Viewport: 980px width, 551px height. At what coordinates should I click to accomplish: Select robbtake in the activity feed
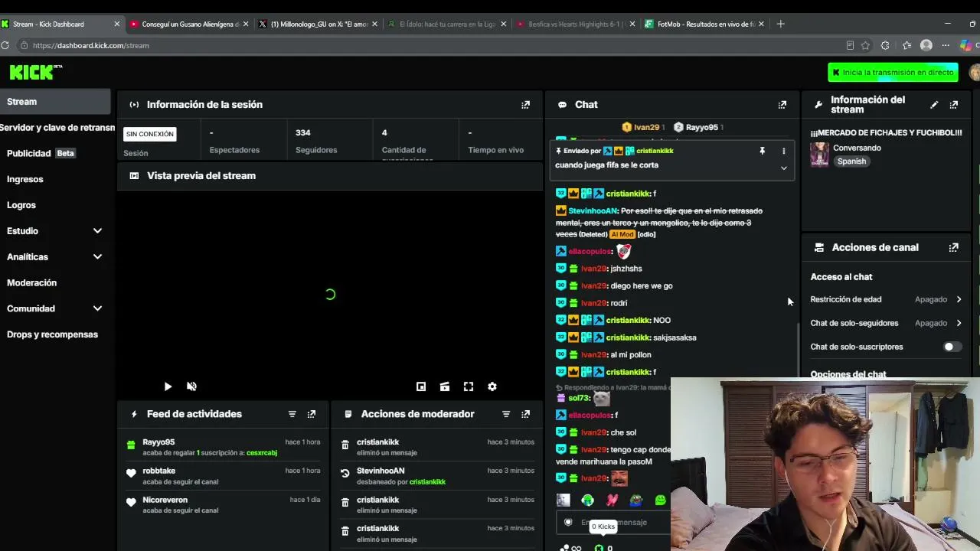click(x=158, y=471)
